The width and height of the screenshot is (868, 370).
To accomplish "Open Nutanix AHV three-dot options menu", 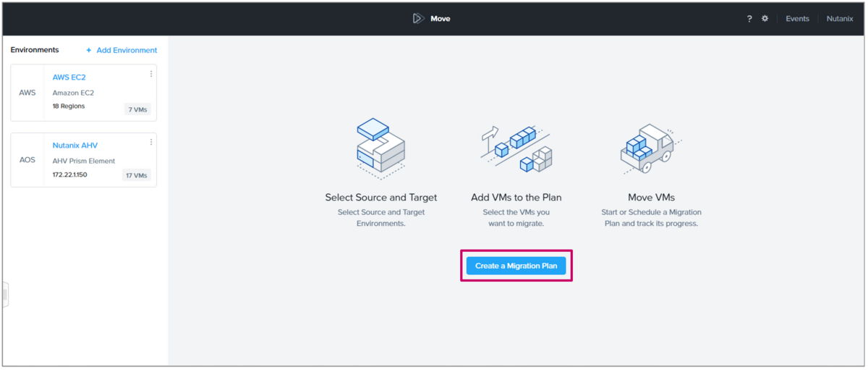I will 151,142.
